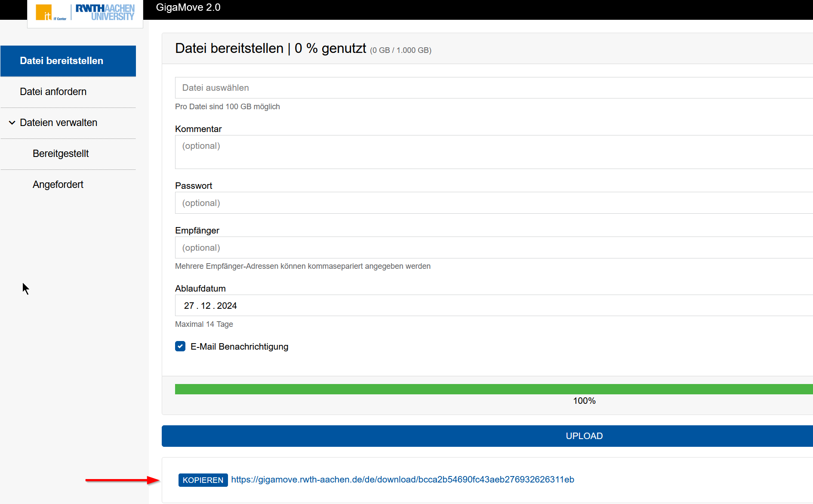The image size is (813, 504).
Task: Click into the Empfänger field
Action: [490, 248]
